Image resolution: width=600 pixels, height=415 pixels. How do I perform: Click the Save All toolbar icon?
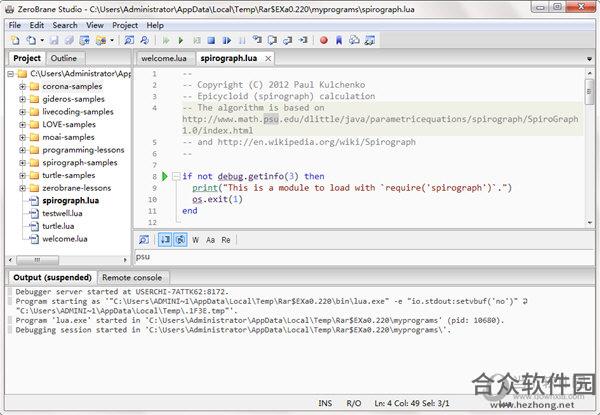pyautogui.click(x=69, y=40)
